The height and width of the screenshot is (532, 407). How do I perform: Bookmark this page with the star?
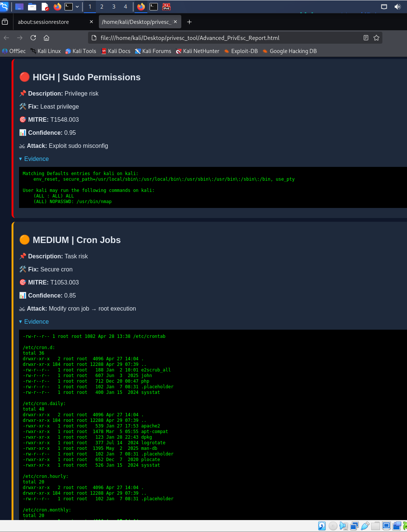pos(376,38)
